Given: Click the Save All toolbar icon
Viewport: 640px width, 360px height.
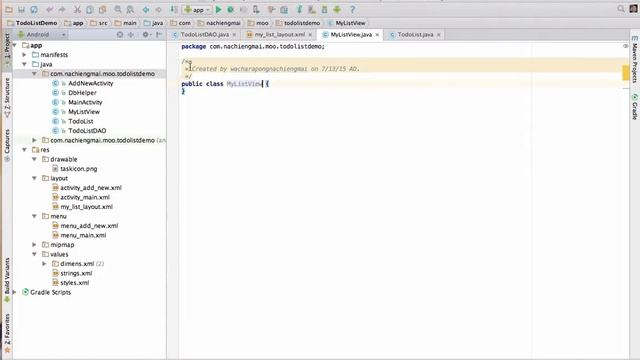Looking at the screenshot, I should (21, 9).
